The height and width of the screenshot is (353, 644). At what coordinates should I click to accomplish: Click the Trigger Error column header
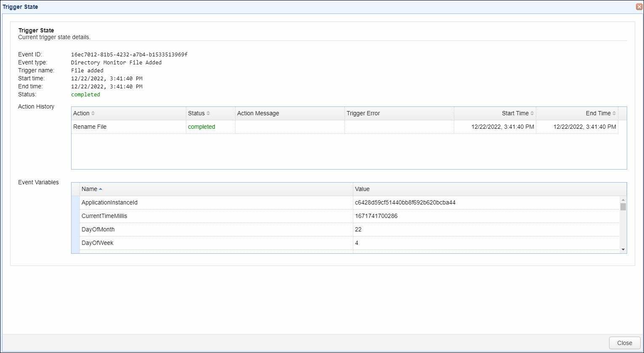click(x=399, y=113)
